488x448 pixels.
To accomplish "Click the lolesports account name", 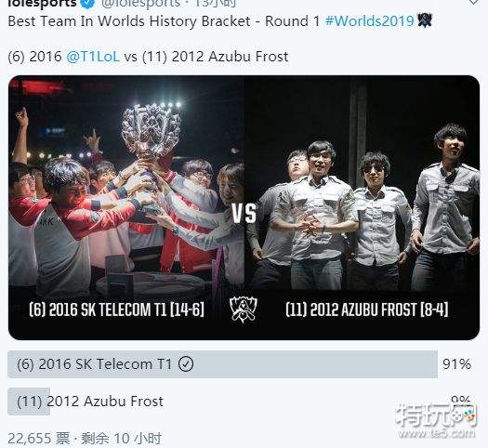I will (43, 3).
